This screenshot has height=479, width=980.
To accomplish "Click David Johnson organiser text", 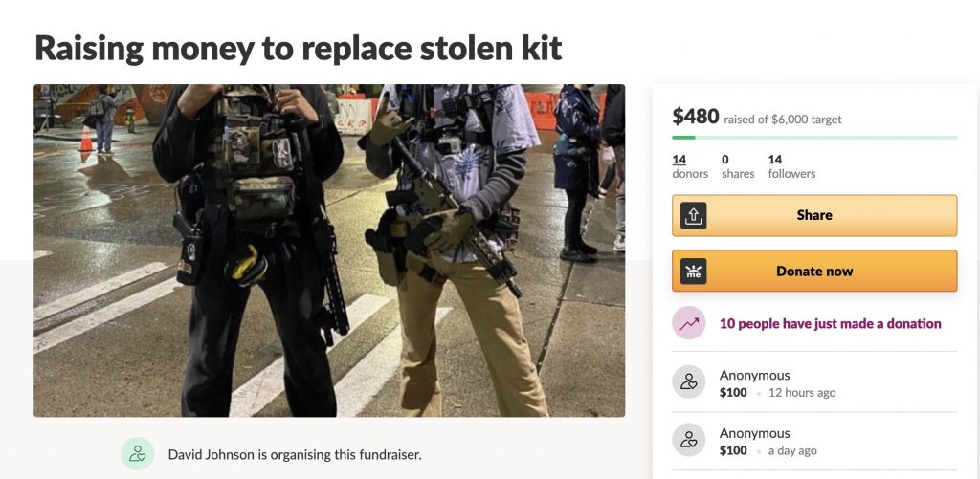I will click(x=295, y=455).
